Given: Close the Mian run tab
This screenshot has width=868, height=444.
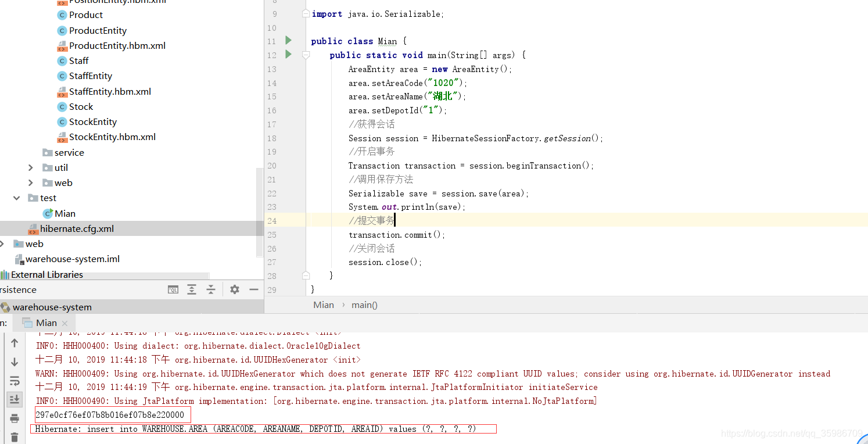Looking at the screenshot, I should click(x=65, y=323).
